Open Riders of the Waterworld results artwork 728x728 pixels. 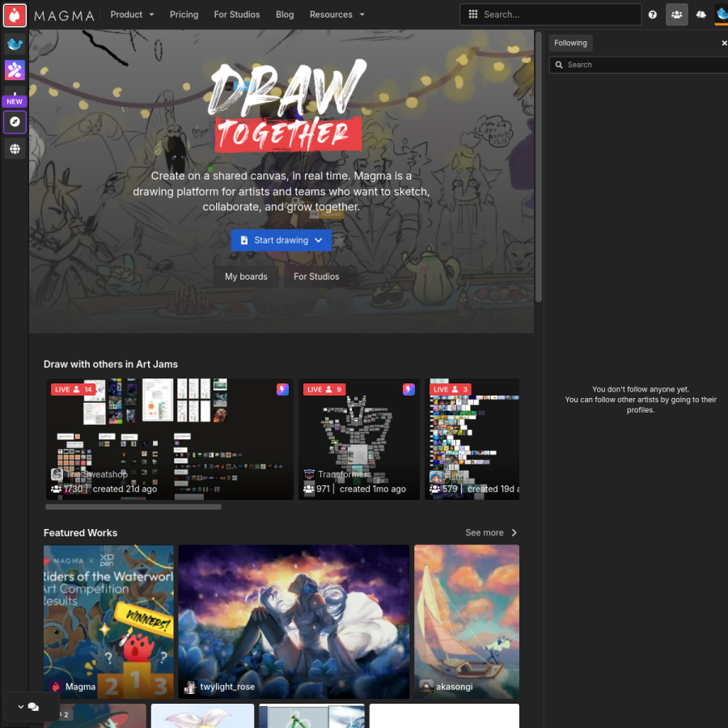(x=108, y=621)
